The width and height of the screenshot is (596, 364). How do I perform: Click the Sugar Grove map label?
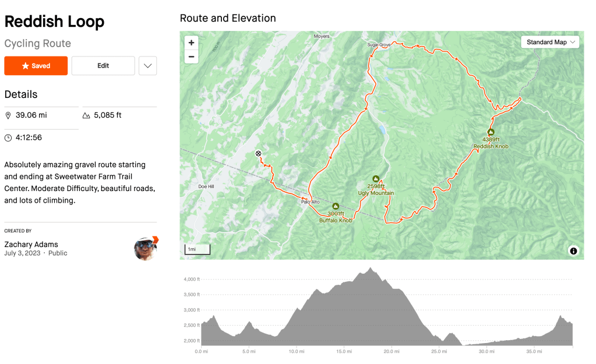(379, 44)
